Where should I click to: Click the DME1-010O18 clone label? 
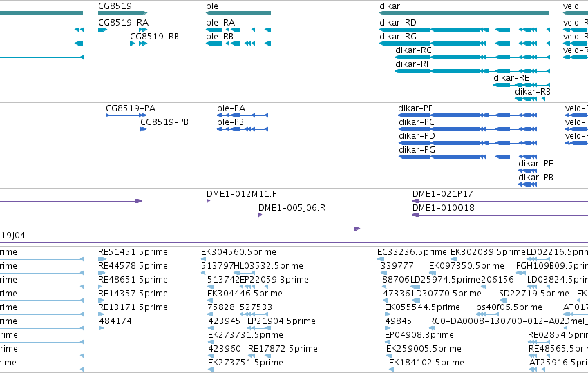[x=444, y=208]
